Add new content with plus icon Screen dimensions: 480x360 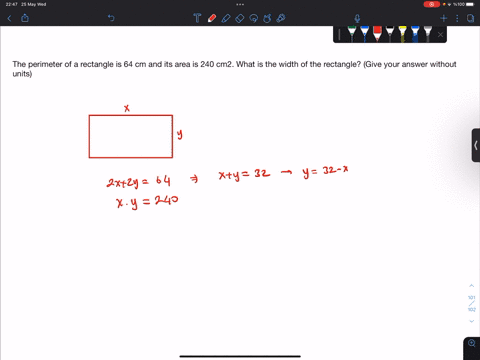click(x=444, y=18)
